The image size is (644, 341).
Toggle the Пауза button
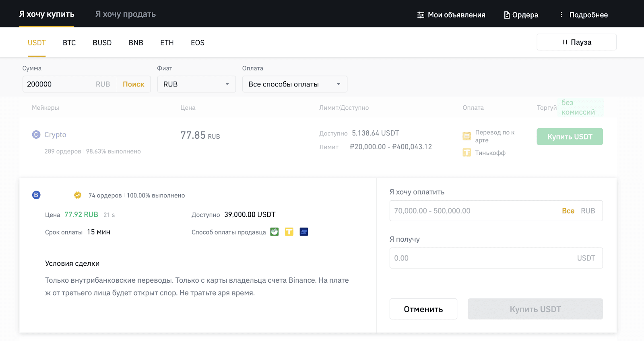coord(576,42)
